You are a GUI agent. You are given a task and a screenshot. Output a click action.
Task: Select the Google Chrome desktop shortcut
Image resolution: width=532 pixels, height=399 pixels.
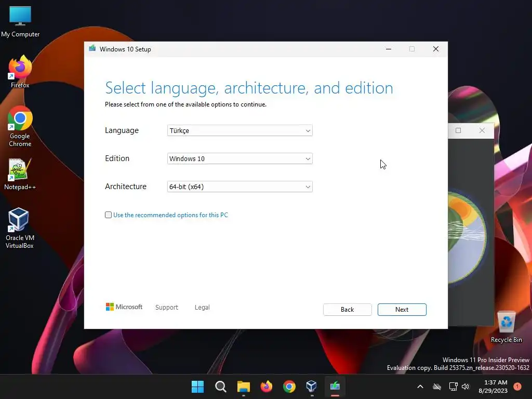(x=20, y=126)
